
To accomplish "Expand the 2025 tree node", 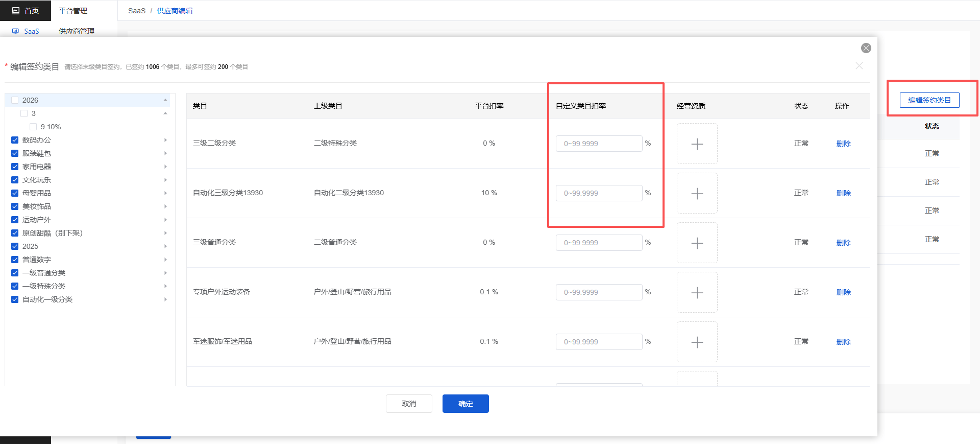I will tap(165, 246).
